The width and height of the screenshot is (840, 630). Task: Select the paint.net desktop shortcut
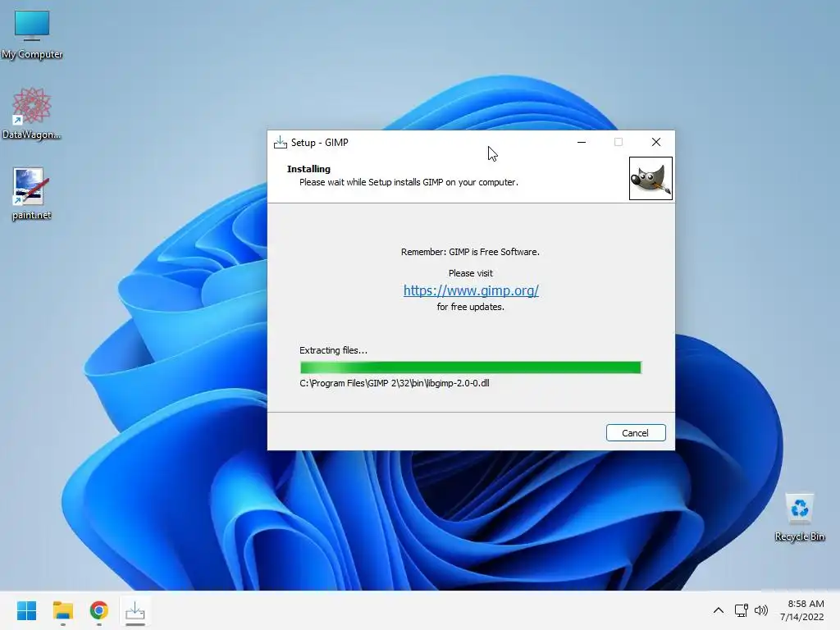point(32,194)
